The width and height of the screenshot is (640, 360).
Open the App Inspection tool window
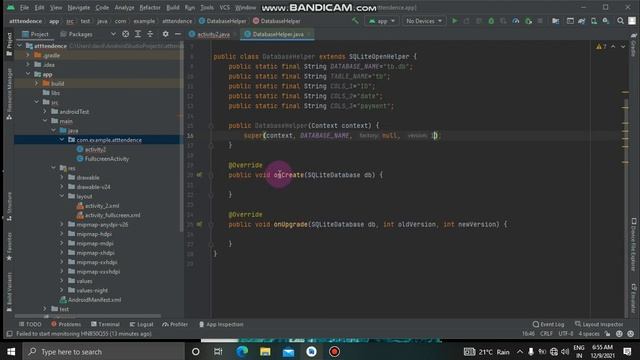[221, 324]
